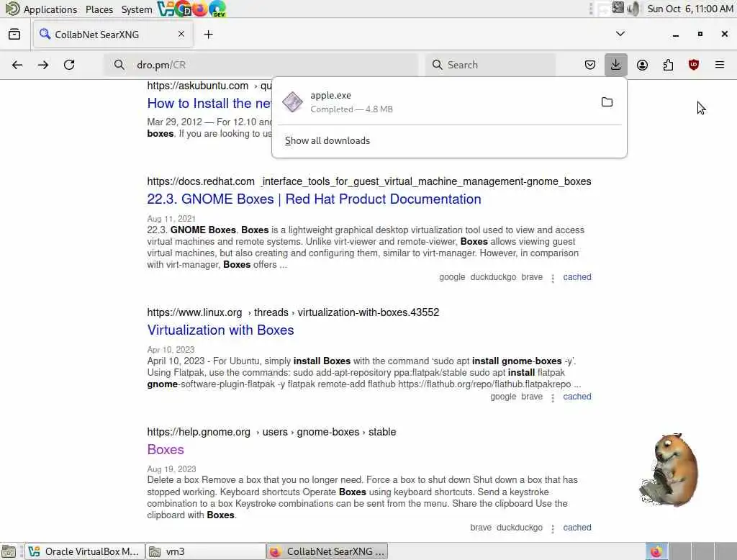Show apple.exe in its containing folder
Viewport: 737px width, 560px height.
coord(607,102)
